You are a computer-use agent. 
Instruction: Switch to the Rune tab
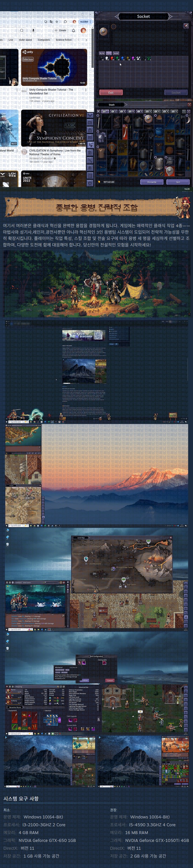pos(102,53)
